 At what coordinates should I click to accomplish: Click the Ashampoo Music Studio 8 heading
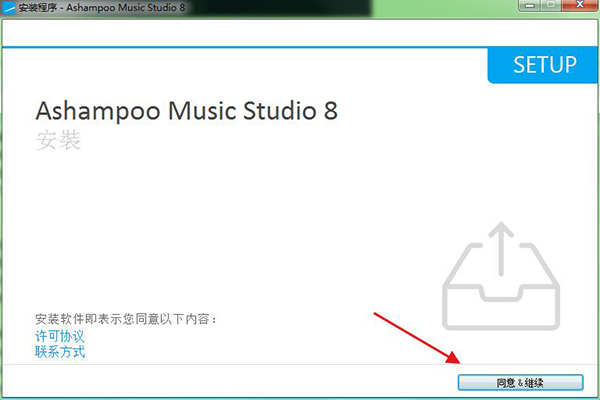click(x=186, y=111)
